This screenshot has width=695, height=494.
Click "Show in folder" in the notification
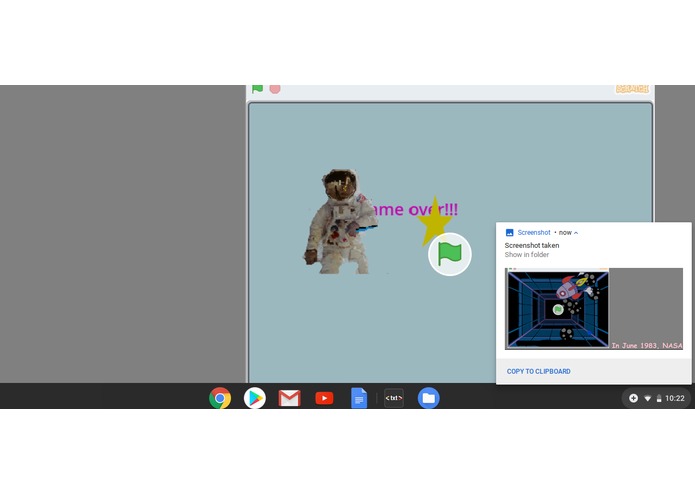pyautogui.click(x=527, y=255)
